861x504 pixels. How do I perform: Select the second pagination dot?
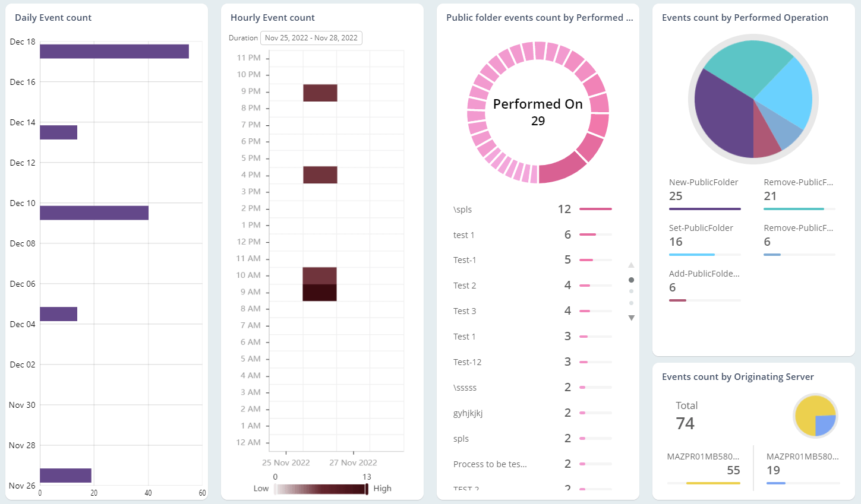click(x=632, y=291)
